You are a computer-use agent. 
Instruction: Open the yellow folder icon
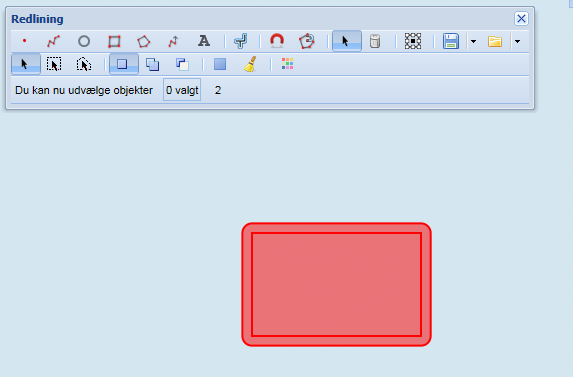tap(495, 41)
